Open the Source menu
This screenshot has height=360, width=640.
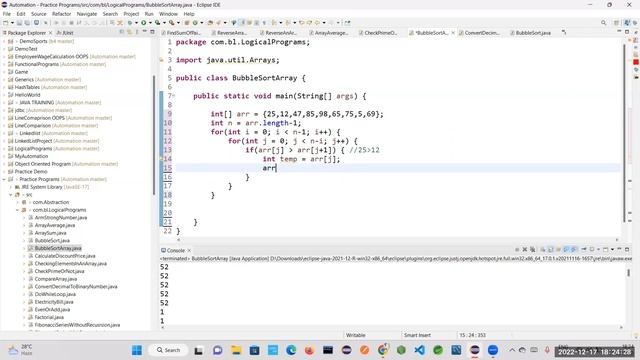click(x=39, y=14)
